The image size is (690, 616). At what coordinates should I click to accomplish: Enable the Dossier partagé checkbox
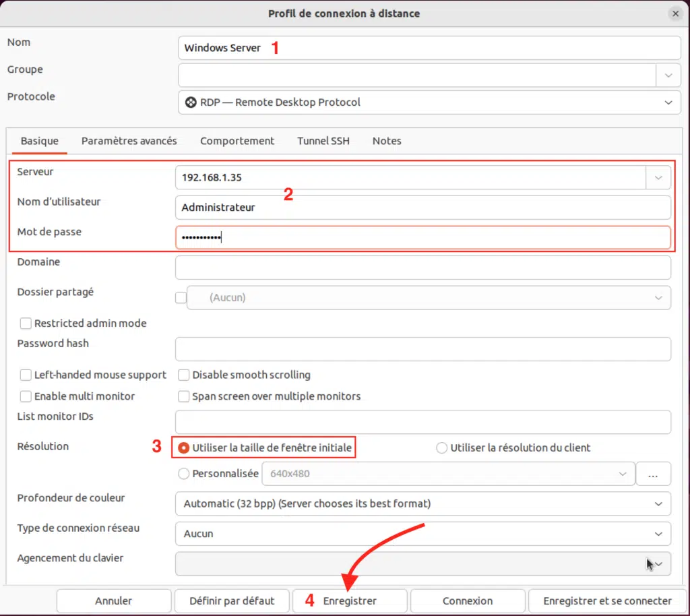[x=181, y=298]
